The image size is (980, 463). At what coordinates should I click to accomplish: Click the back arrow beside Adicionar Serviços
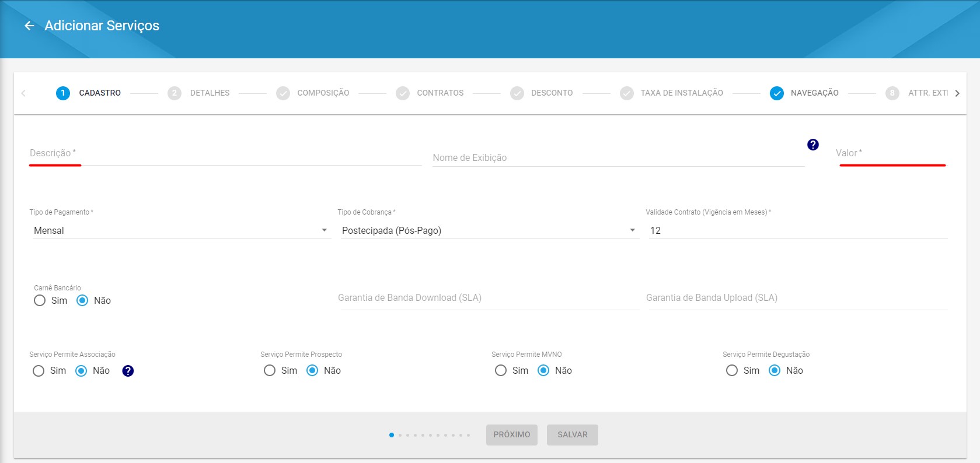pos(29,26)
